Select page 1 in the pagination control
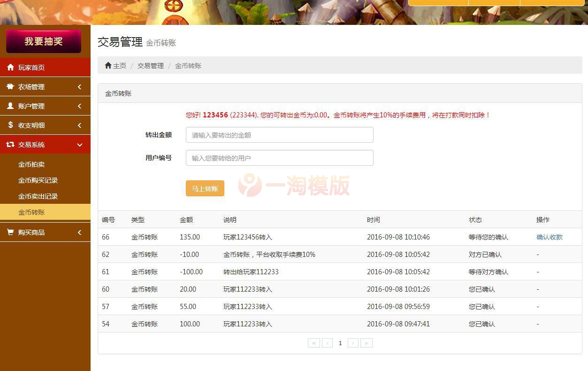 340,343
